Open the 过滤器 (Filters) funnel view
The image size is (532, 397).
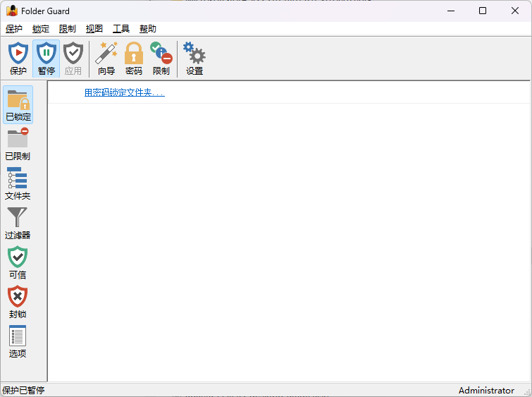pos(18,224)
